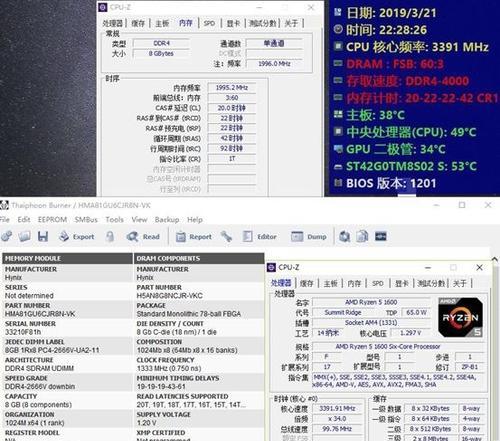
Task: Select SPD tab in the processor CPU-Z window
Action: [378, 283]
